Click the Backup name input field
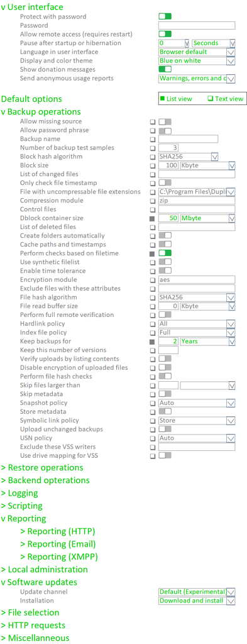Image resolution: width=247 pixels, height=644 pixels. point(189,139)
